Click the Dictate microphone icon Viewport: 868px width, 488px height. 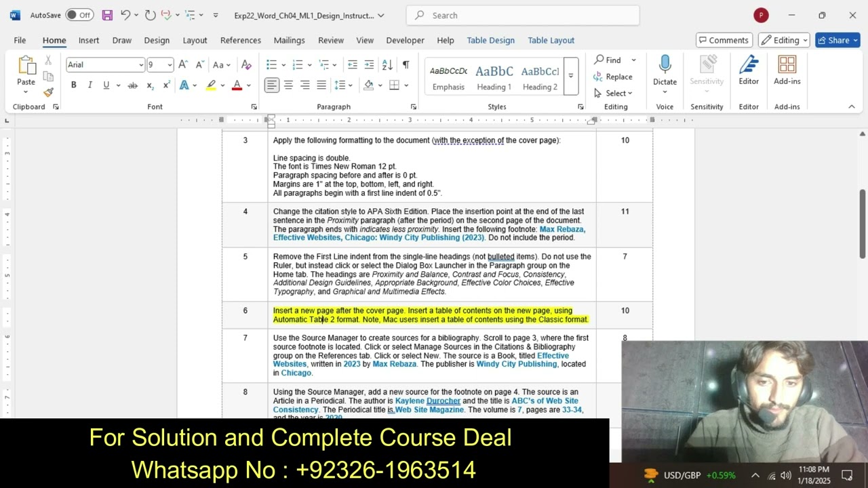point(665,65)
